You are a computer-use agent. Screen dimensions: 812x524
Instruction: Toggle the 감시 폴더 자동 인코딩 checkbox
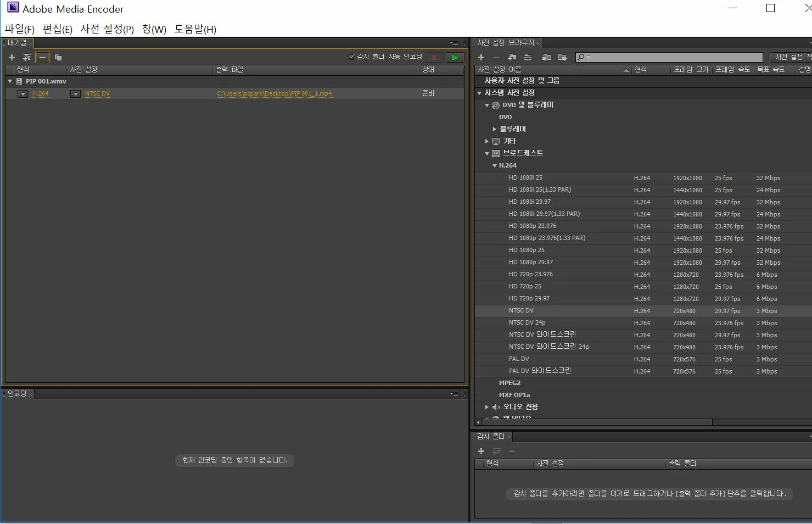point(352,57)
